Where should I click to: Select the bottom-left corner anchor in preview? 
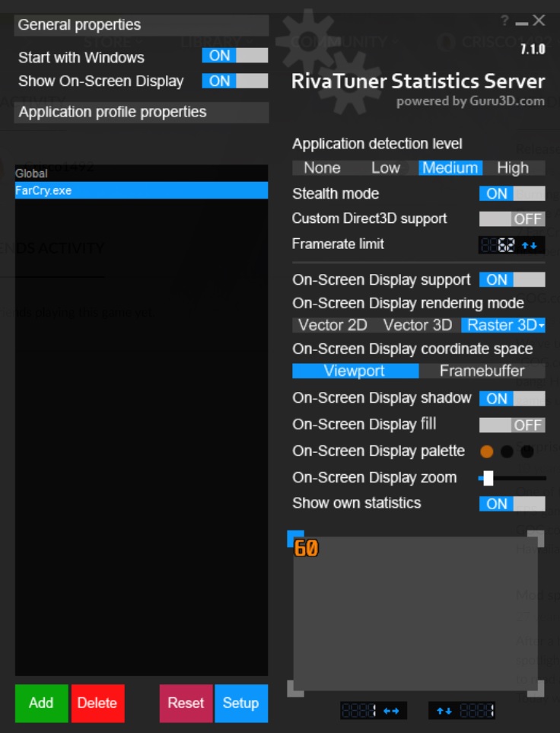(x=295, y=689)
